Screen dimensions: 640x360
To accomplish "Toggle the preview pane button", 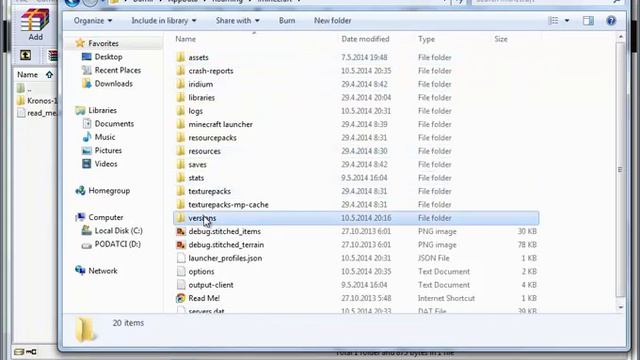I will [588, 20].
